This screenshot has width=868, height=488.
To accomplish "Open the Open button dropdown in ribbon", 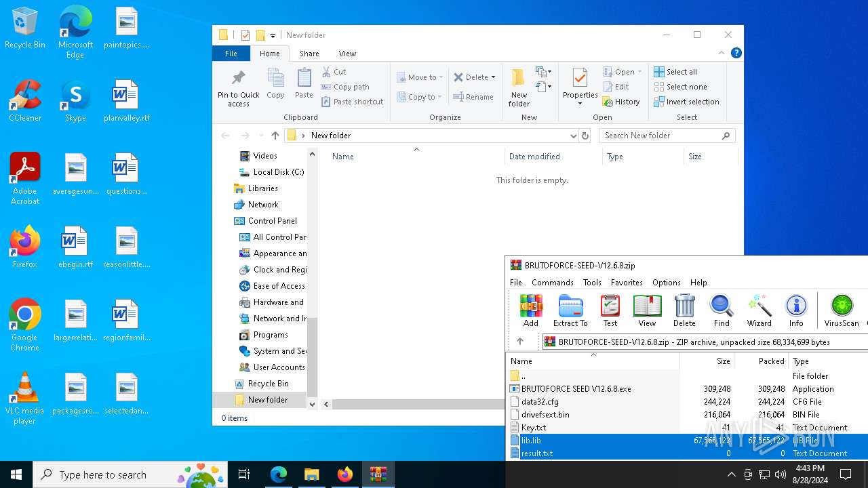I will click(639, 72).
